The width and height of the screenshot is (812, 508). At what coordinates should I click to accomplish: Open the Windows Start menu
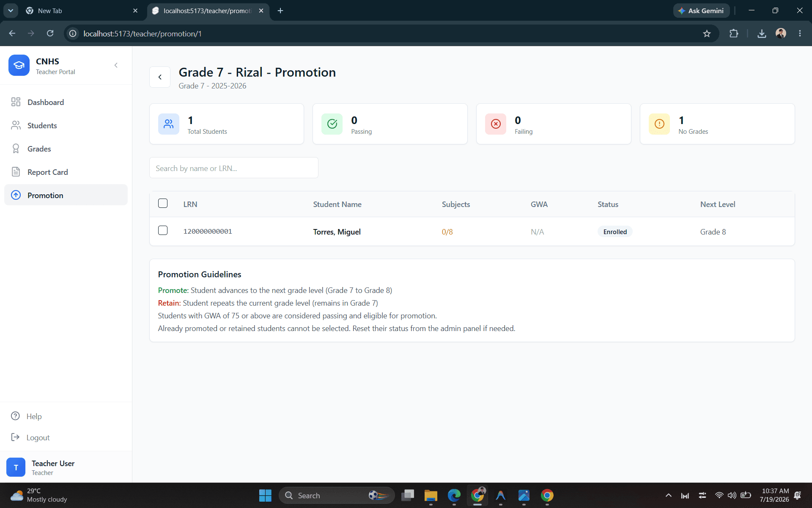pyautogui.click(x=265, y=495)
